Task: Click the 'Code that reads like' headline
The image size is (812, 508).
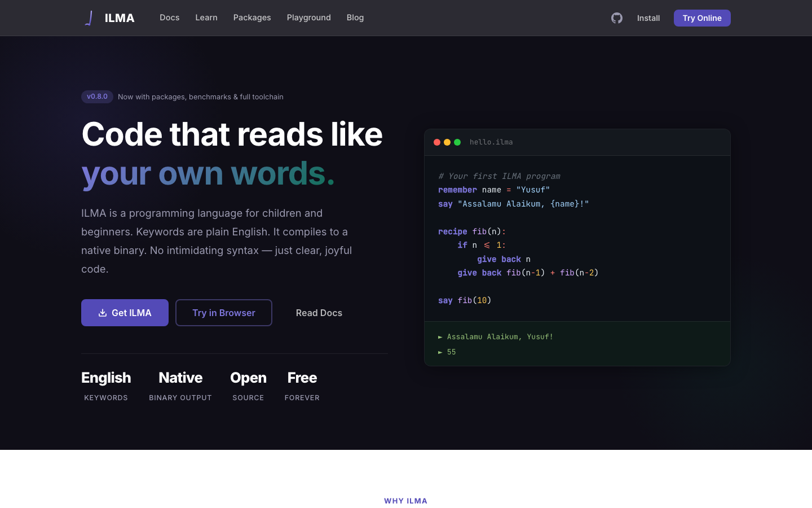Action: coord(232,134)
